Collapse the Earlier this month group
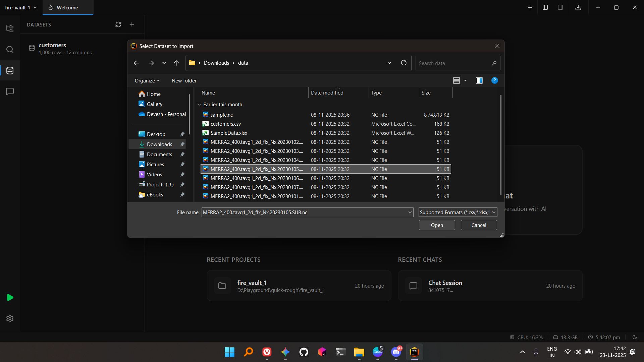This screenshot has height=362, width=644. point(199,105)
